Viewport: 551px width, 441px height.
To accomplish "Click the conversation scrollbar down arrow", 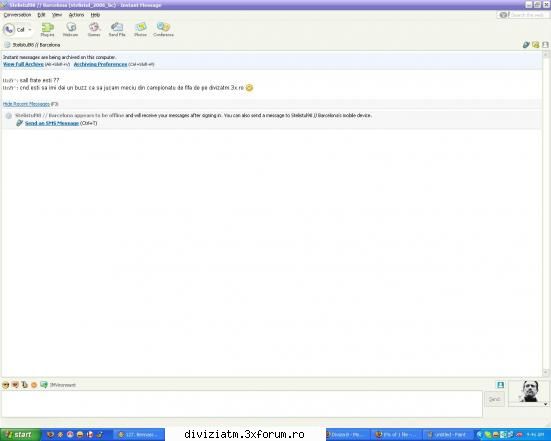I will point(546,372).
